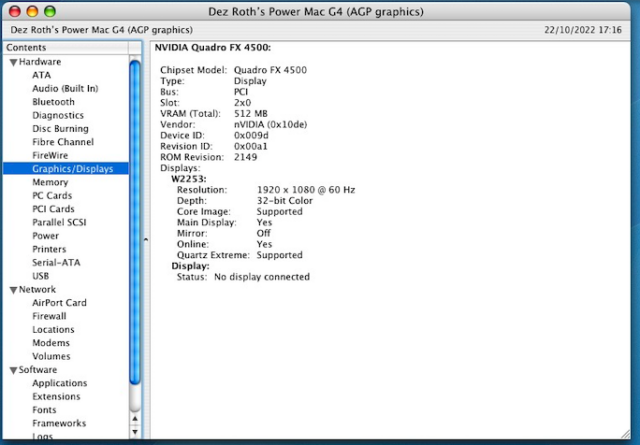Zoom window with green button

(x=50, y=11)
